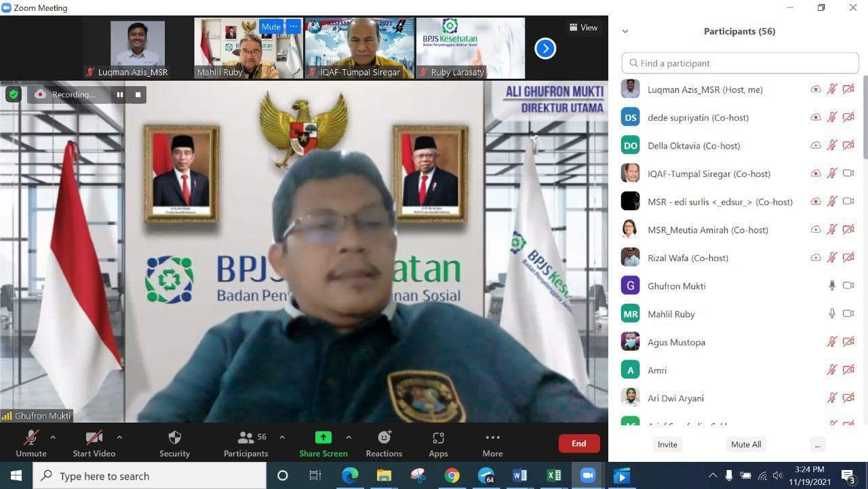Expand the arrow next to Participants
The width and height of the screenshot is (868, 489).
pyautogui.click(x=282, y=437)
